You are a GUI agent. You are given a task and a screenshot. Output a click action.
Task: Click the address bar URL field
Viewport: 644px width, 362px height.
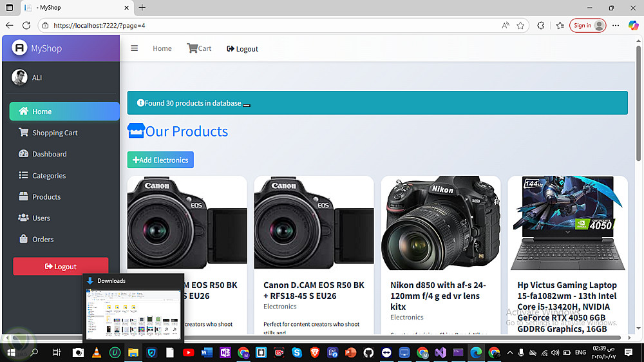[x=271, y=26]
